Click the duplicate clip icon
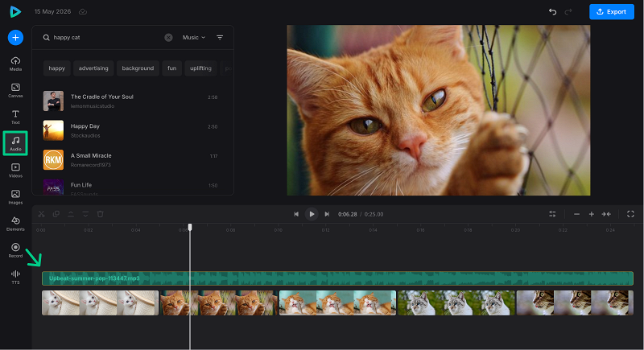644x350 pixels. (56, 214)
